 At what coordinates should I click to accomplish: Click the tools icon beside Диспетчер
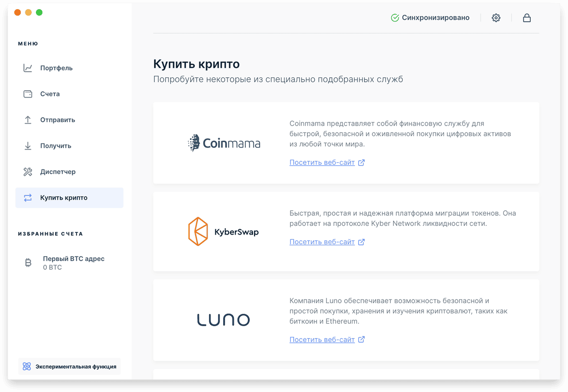(28, 172)
